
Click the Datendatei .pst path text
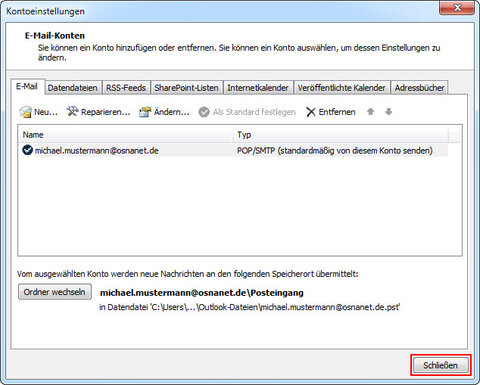click(249, 307)
